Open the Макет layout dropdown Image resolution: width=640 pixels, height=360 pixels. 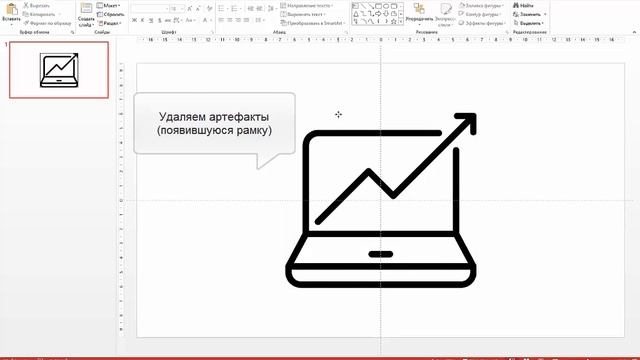pyautogui.click(x=109, y=5)
